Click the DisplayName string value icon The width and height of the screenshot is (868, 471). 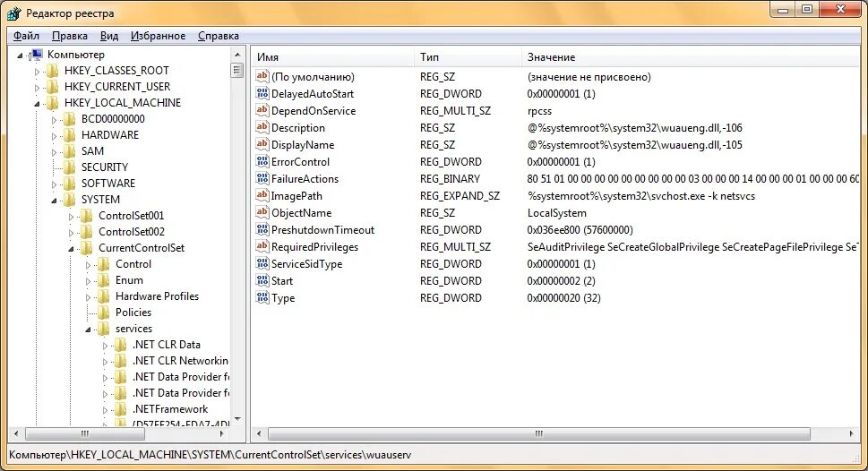click(262, 144)
